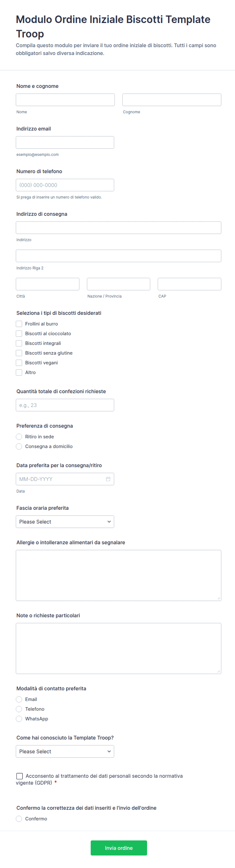Check the Frollini al burro option
Screen dimensions: 235x868
pos(19,324)
